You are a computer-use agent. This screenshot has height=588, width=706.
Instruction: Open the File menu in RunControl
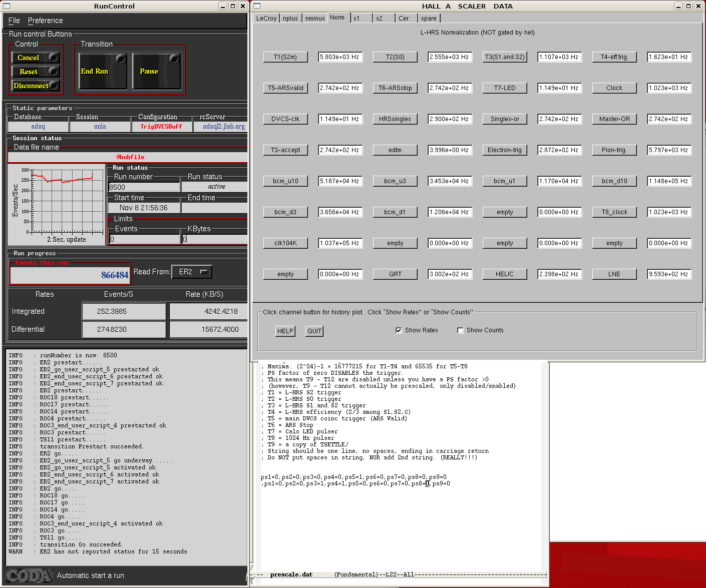14,21
